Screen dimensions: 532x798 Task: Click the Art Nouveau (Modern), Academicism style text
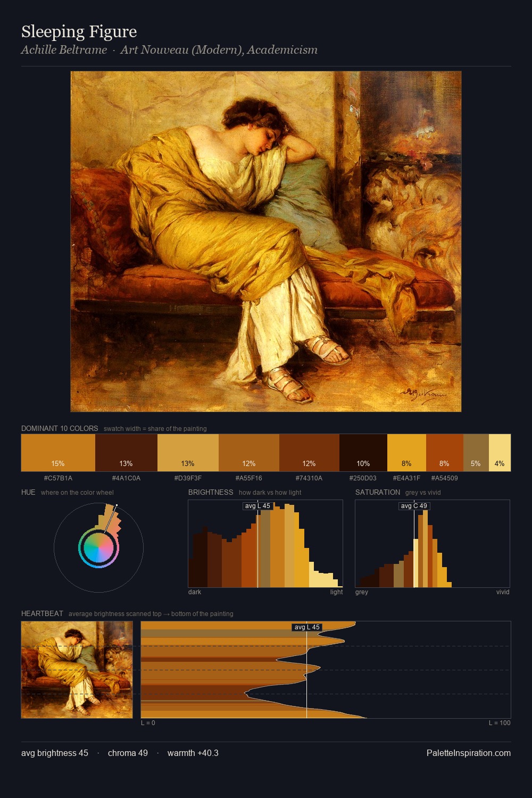click(219, 50)
